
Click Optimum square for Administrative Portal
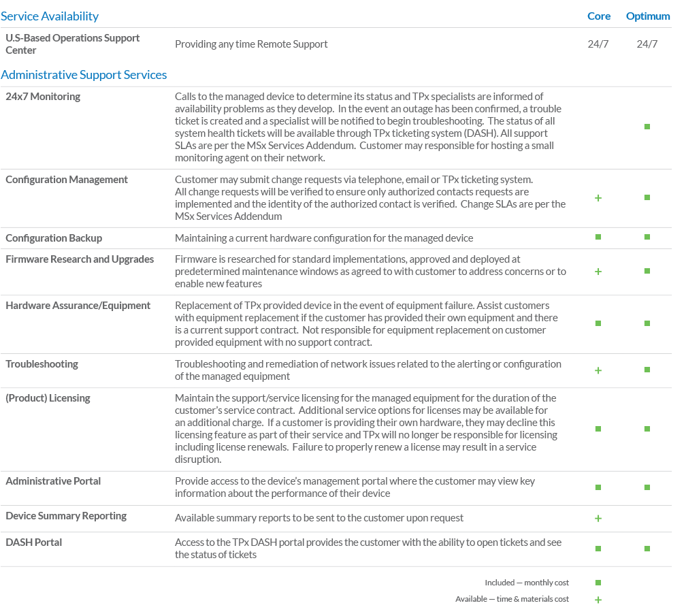point(647,487)
